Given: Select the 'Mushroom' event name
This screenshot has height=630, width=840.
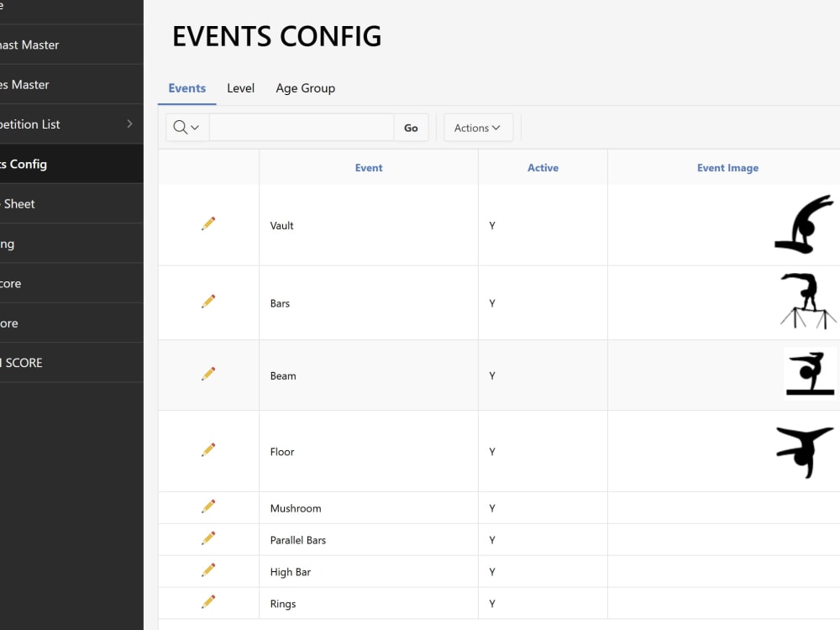Looking at the screenshot, I should [x=296, y=508].
